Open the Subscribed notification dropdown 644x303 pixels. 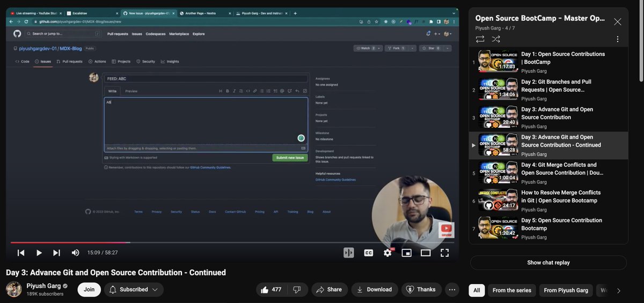tap(134, 290)
